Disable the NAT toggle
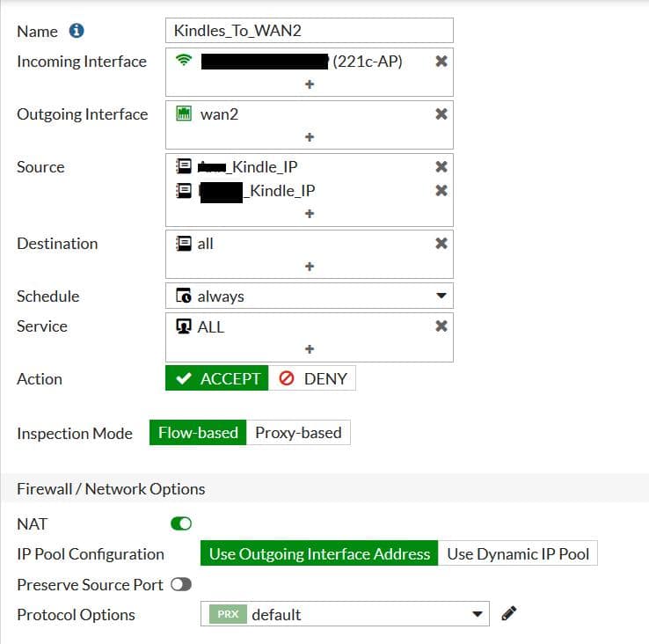 coord(181,524)
